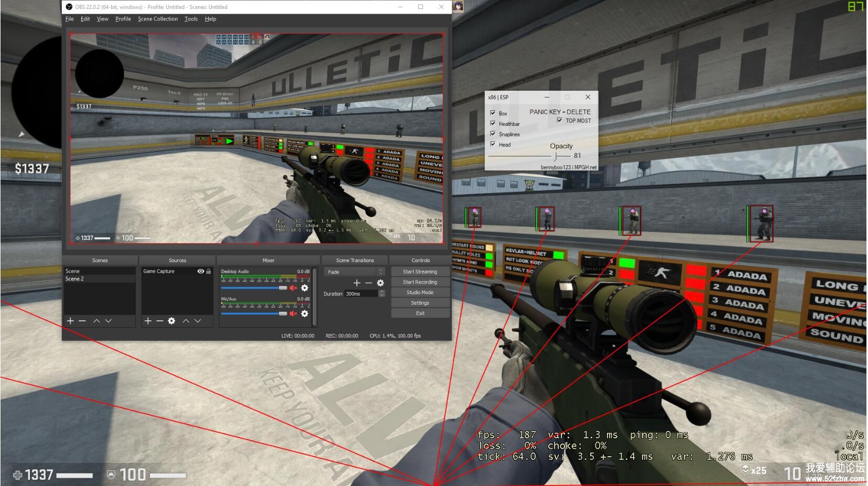Toggle Game Capture visibility eye icon
This screenshot has height=486, width=868.
click(200, 271)
